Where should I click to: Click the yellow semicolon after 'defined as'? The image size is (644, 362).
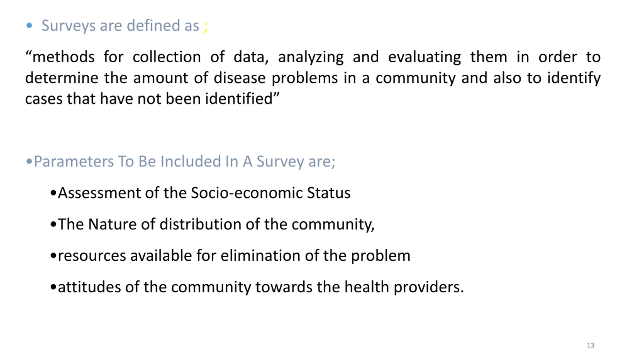point(206,27)
